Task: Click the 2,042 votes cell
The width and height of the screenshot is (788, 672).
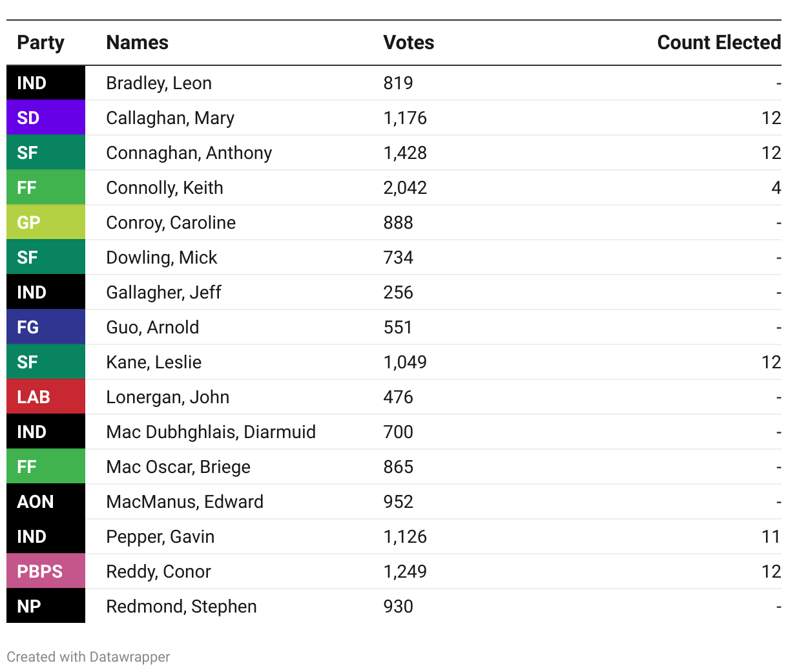Action: click(405, 187)
